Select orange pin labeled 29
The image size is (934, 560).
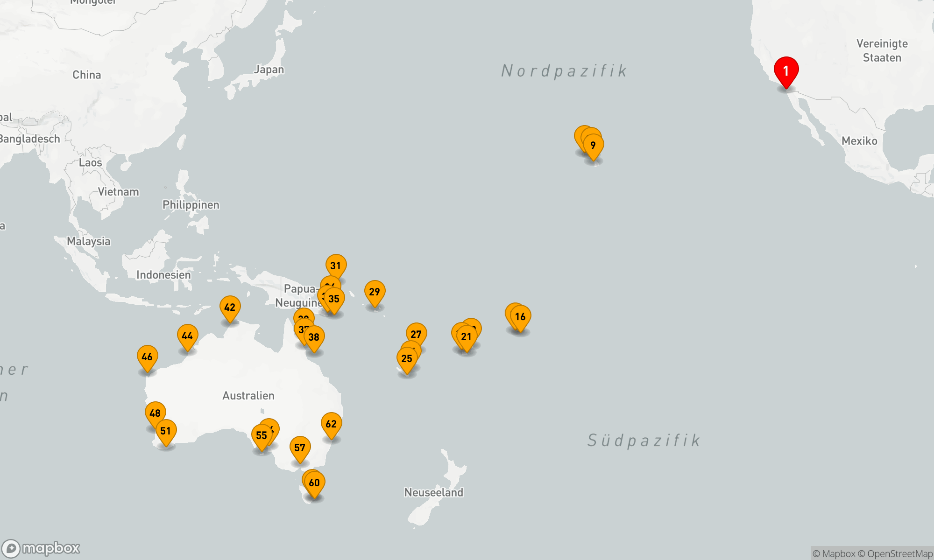tap(375, 292)
